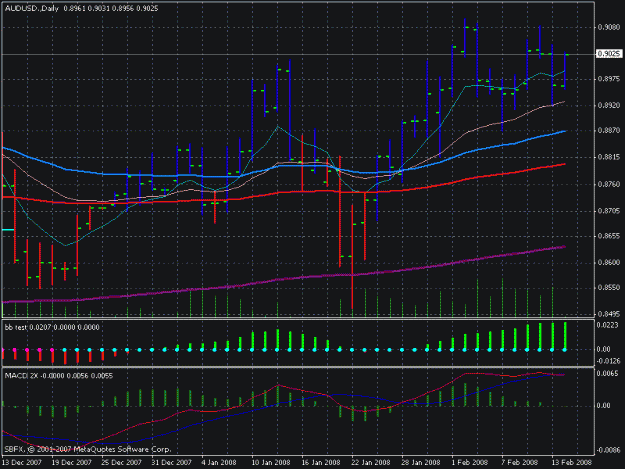The width and height of the screenshot is (625, 469).
Task: Click the 25 Dec 2007 date label
Action: [122, 463]
